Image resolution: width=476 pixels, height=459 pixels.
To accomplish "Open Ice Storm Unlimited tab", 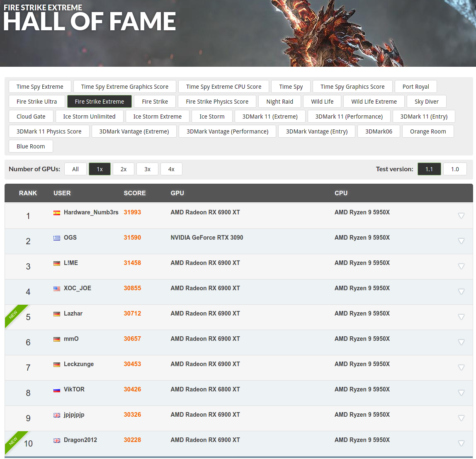I will tap(89, 116).
